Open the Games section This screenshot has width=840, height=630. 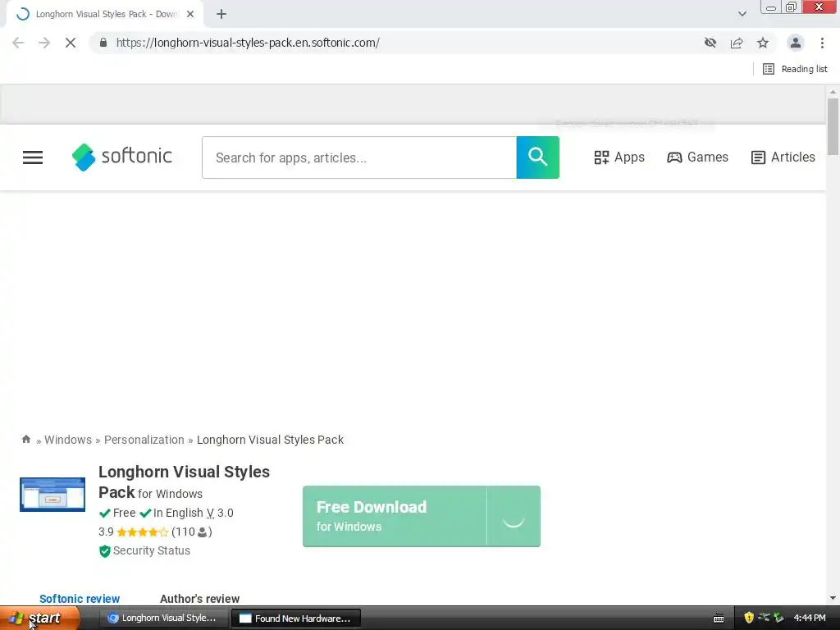pyautogui.click(x=697, y=157)
